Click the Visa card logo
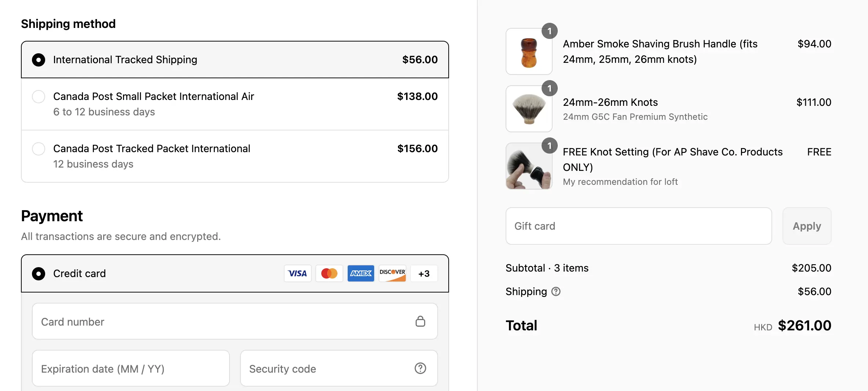This screenshot has width=868, height=391. pyautogui.click(x=297, y=273)
